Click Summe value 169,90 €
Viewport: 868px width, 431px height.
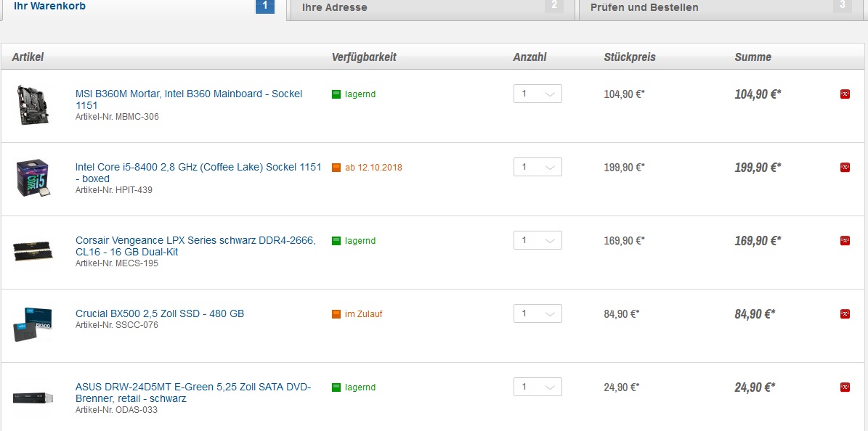758,241
